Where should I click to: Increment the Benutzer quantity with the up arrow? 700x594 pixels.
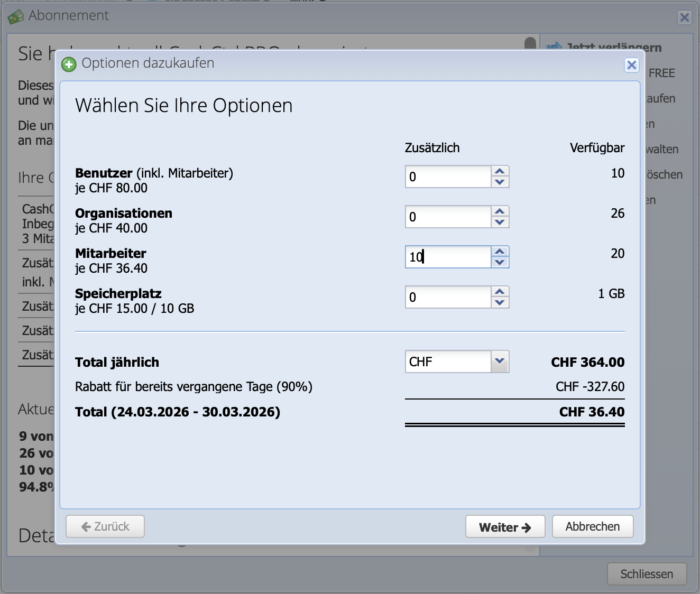pyautogui.click(x=500, y=172)
